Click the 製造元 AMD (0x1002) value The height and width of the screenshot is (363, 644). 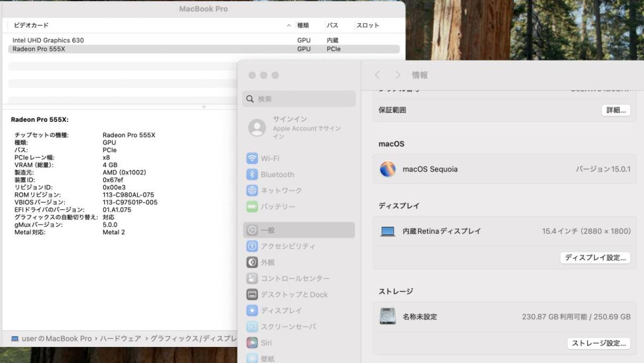[124, 172]
